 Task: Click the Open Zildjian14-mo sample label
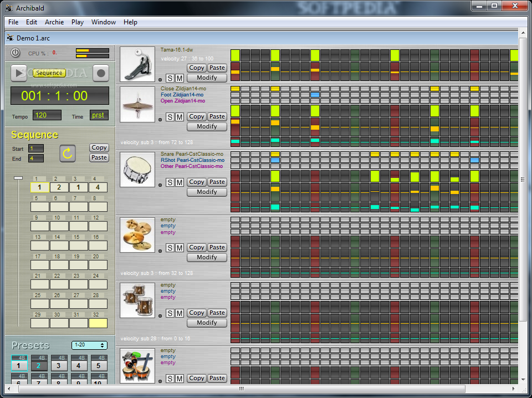(183, 101)
